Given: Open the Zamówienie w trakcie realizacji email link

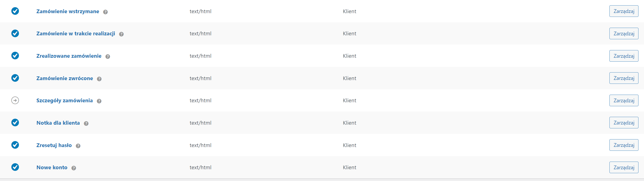Looking at the screenshot, I should coord(76,33).
